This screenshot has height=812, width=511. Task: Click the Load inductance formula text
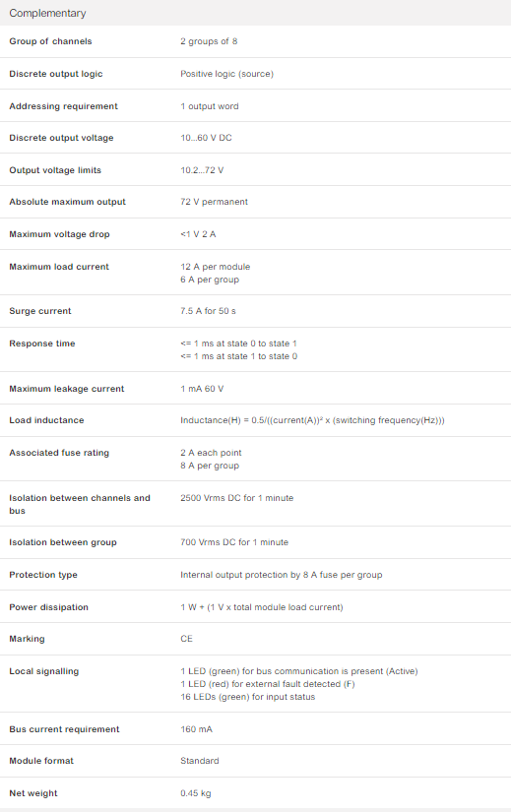[x=312, y=420]
